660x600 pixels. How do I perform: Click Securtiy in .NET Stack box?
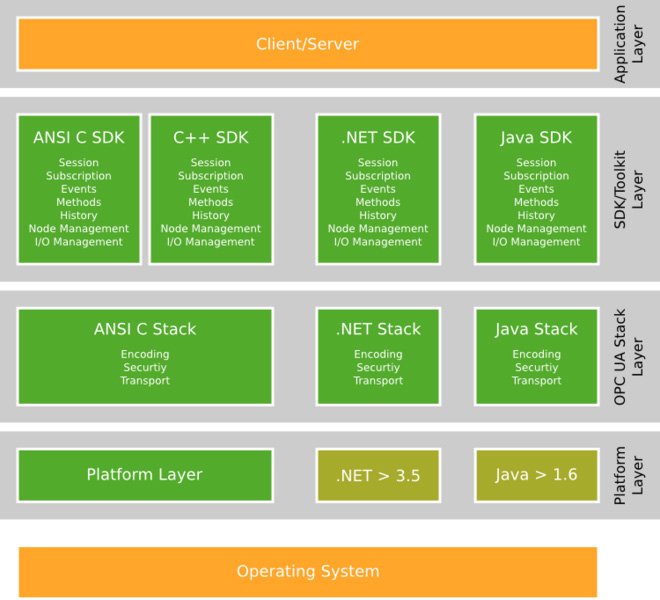tap(378, 368)
